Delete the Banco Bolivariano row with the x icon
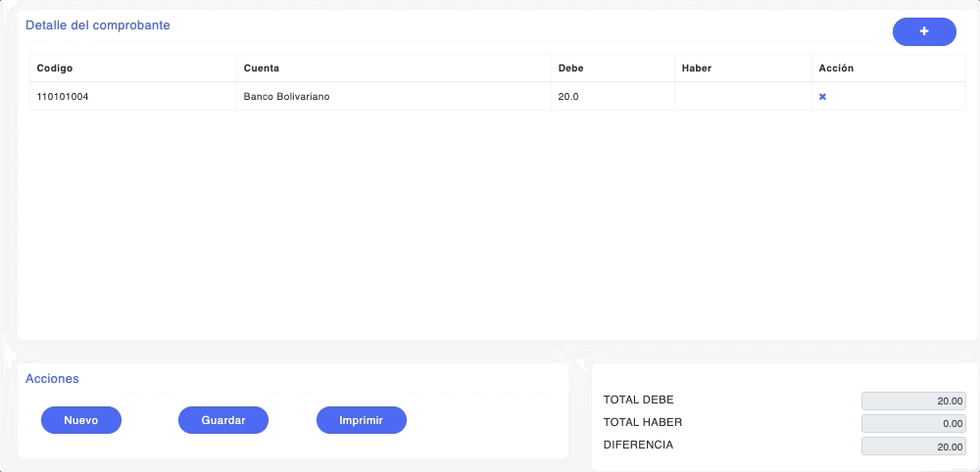The height and width of the screenshot is (472, 980). coord(822,97)
